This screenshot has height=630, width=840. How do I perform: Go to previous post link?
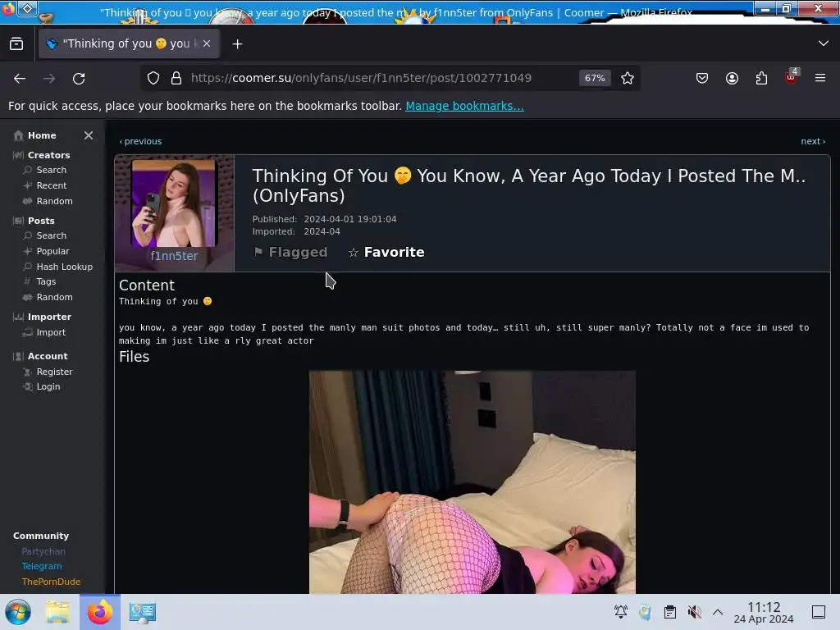140,141
